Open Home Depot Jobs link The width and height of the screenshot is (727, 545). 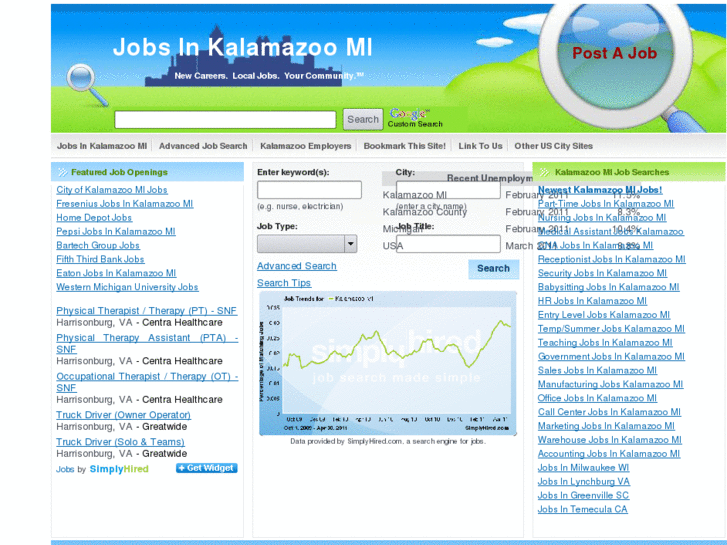tap(94, 218)
